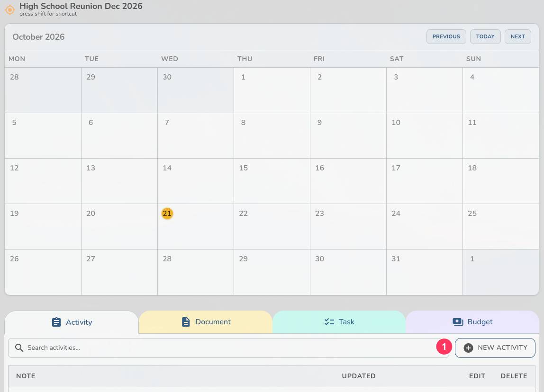Focus the Search activities field
Viewport: 544px width, 392px height.
228,347
